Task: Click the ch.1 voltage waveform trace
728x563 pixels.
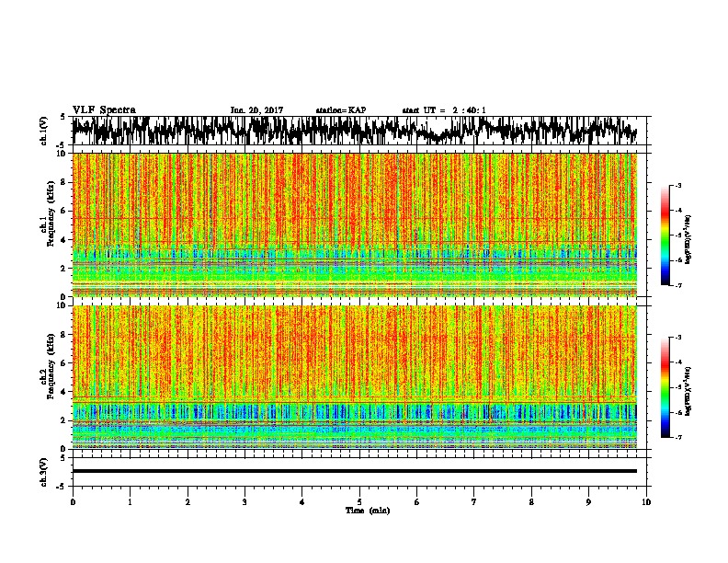Action: (x=355, y=130)
